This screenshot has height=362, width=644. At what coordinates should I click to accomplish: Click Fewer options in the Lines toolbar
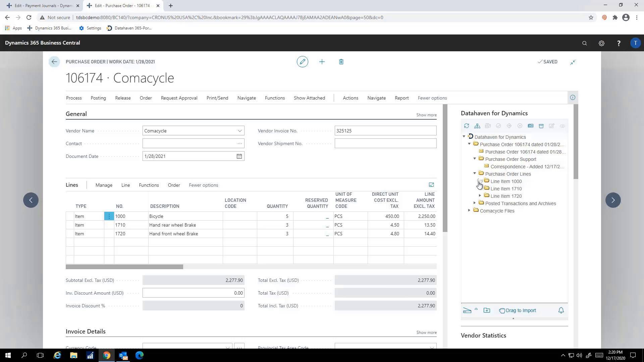203,185
